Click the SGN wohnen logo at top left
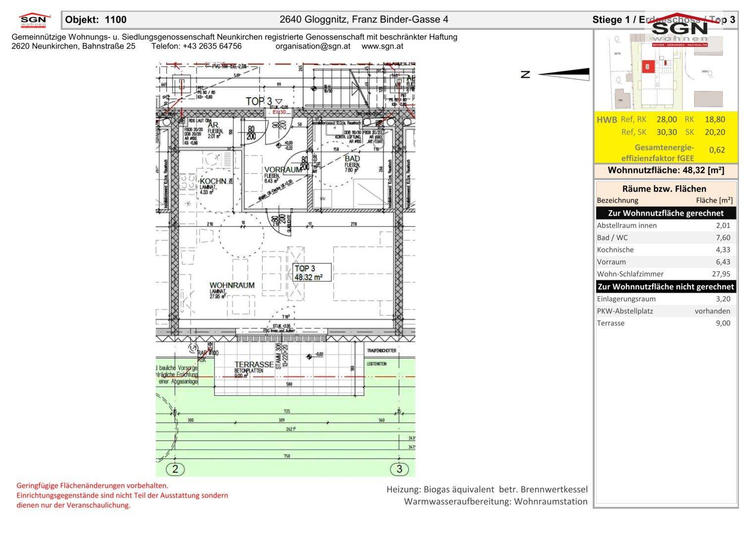Screen dimensions: 756x535 [x=35, y=21]
